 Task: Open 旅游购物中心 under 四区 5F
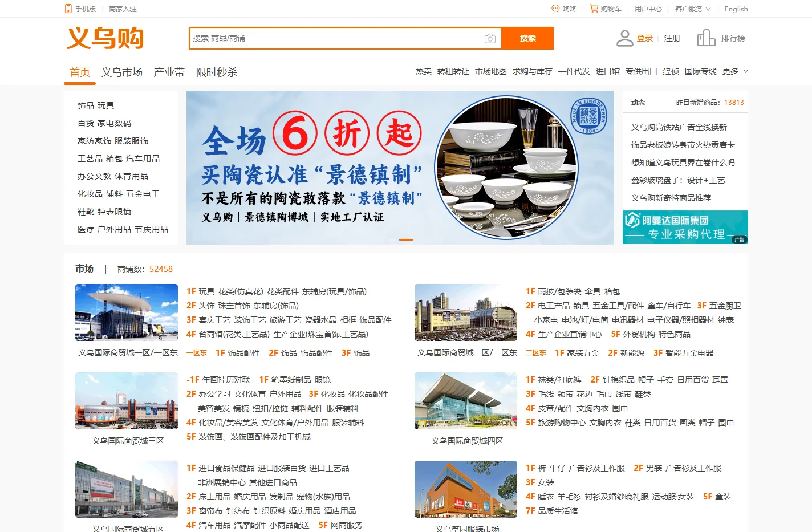point(562,423)
